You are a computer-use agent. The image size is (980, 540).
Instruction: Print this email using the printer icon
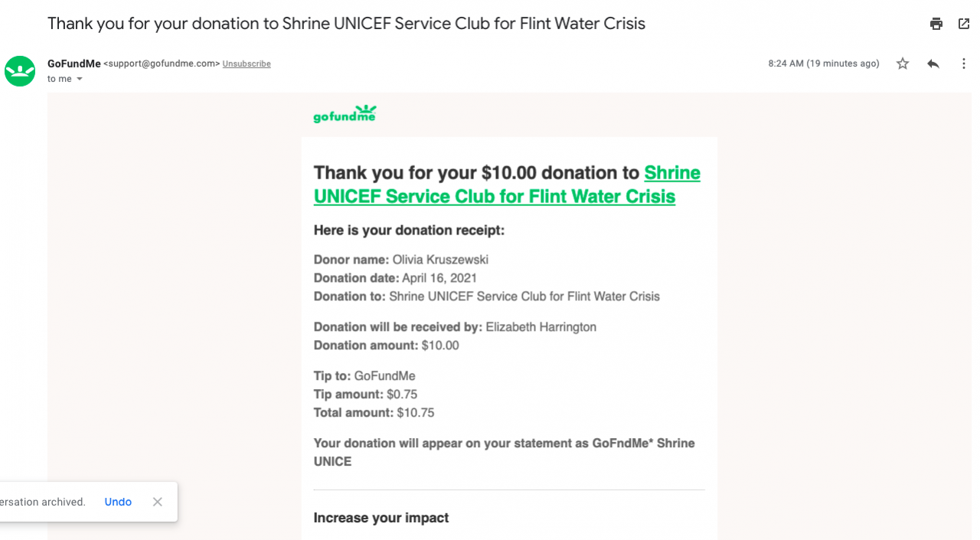[x=936, y=24]
